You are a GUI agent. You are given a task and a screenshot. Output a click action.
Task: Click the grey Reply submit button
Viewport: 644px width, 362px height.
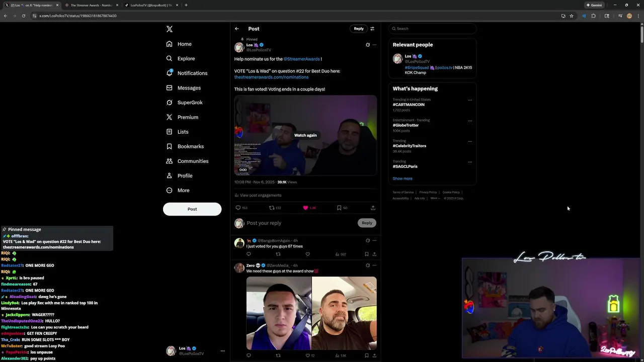[367, 223]
